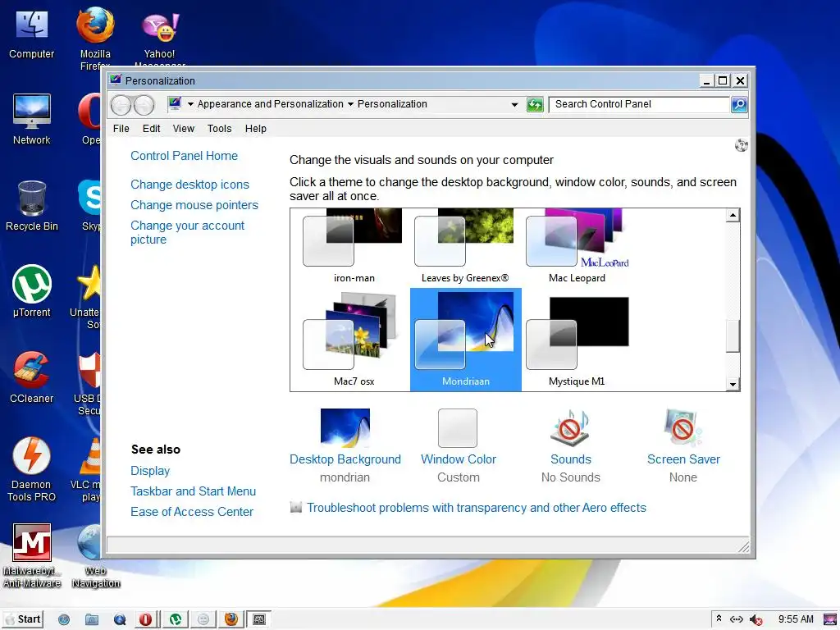
Task: Click Change desktop icons link
Action: click(x=190, y=185)
